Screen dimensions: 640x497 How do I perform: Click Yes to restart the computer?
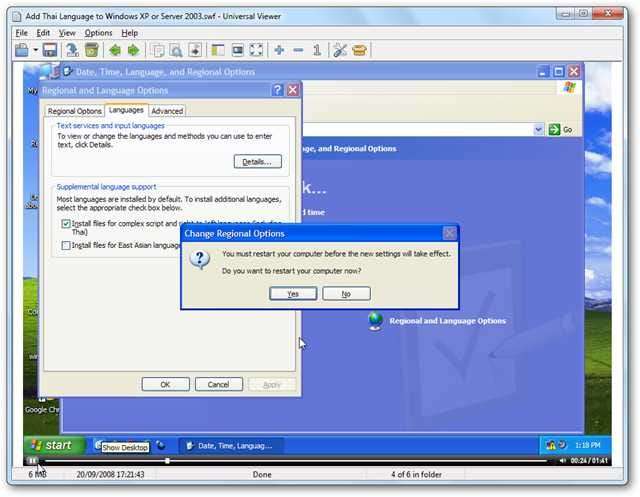pos(293,293)
